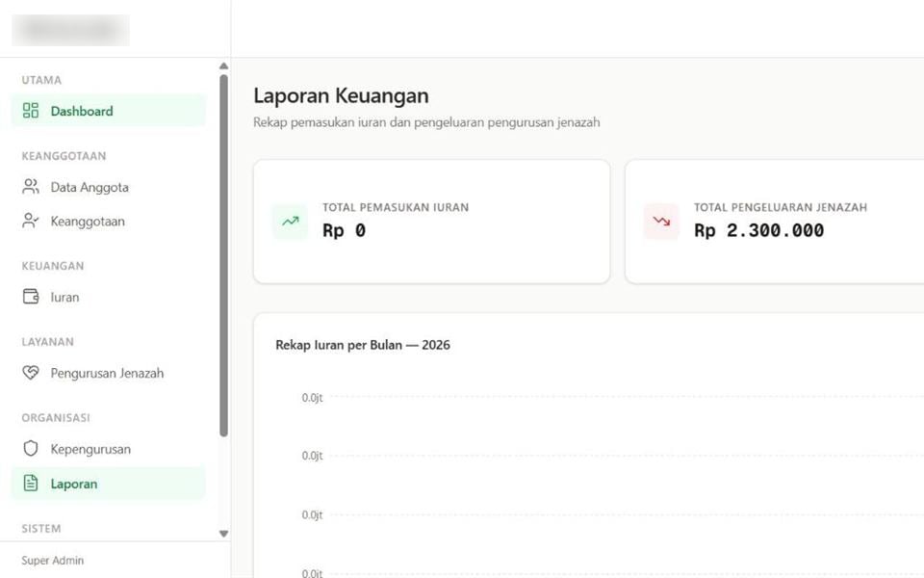Click the Keanggotaan user-check icon
Viewport: 924px width, 578px height.
point(31,221)
